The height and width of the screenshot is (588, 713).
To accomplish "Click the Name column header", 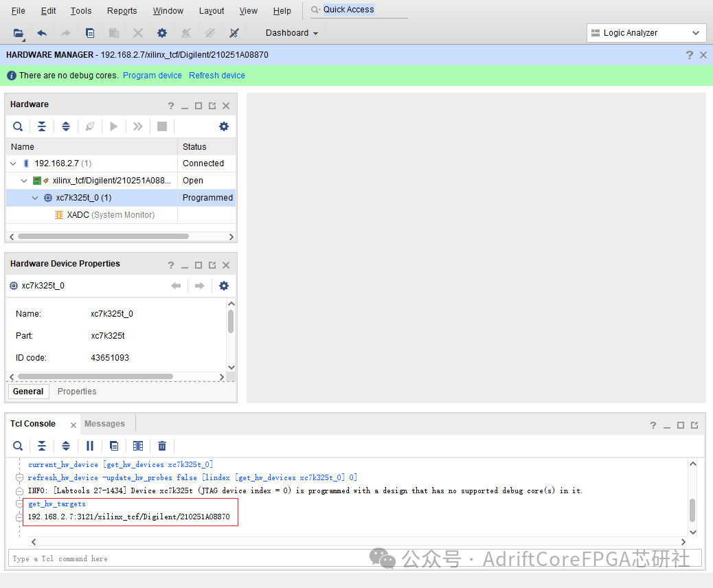I will pyautogui.click(x=92, y=146).
